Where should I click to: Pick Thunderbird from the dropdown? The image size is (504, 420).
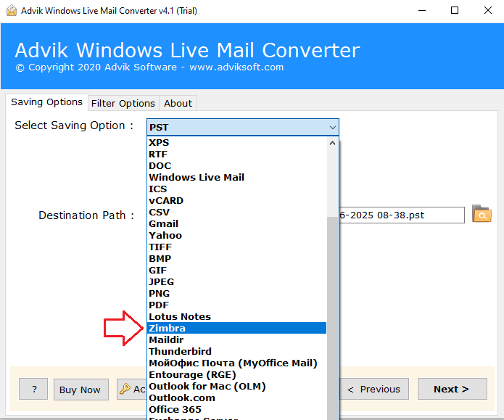click(x=236, y=351)
